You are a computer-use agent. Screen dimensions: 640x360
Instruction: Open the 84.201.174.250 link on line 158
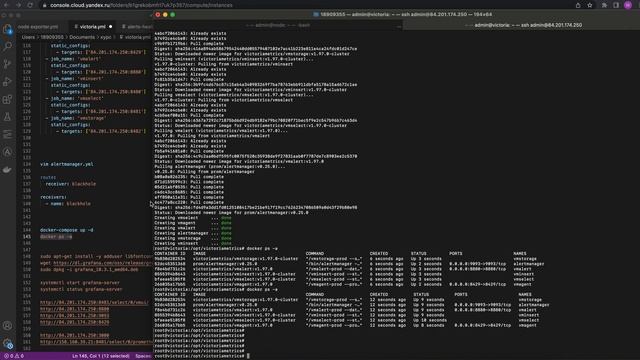(74, 322)
